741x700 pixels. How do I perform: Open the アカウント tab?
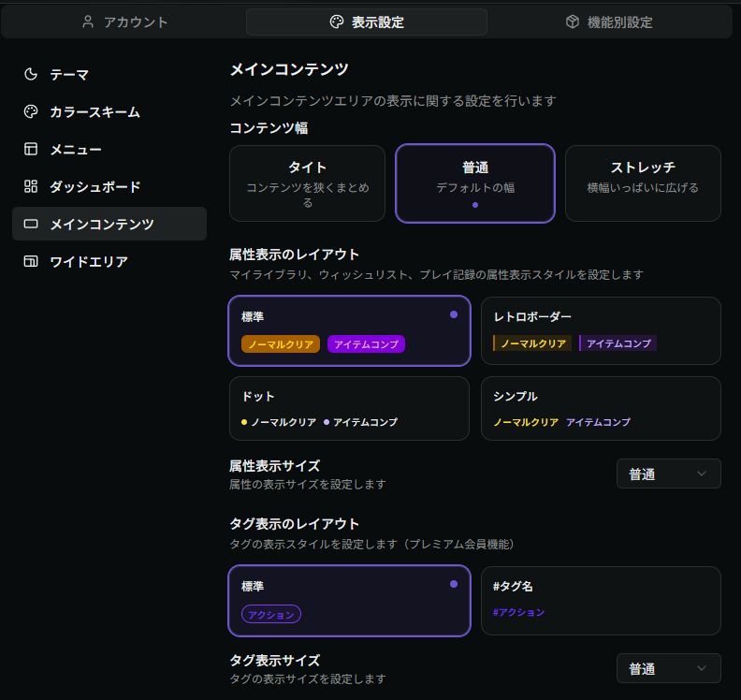coord(124,22)
